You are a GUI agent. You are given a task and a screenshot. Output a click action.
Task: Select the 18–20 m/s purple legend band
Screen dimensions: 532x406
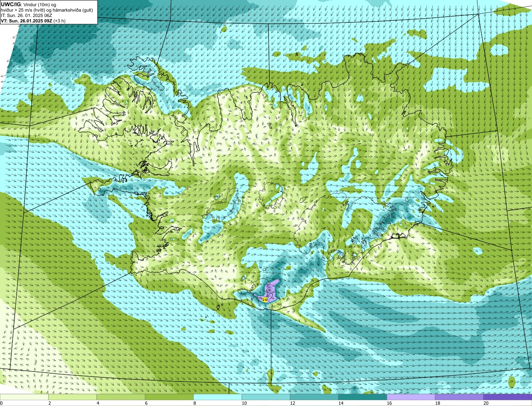(x=459, y=397)
